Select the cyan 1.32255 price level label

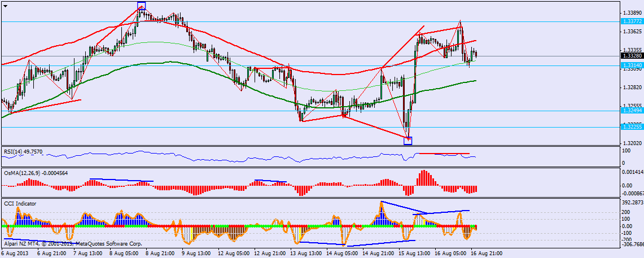[633, 128]
